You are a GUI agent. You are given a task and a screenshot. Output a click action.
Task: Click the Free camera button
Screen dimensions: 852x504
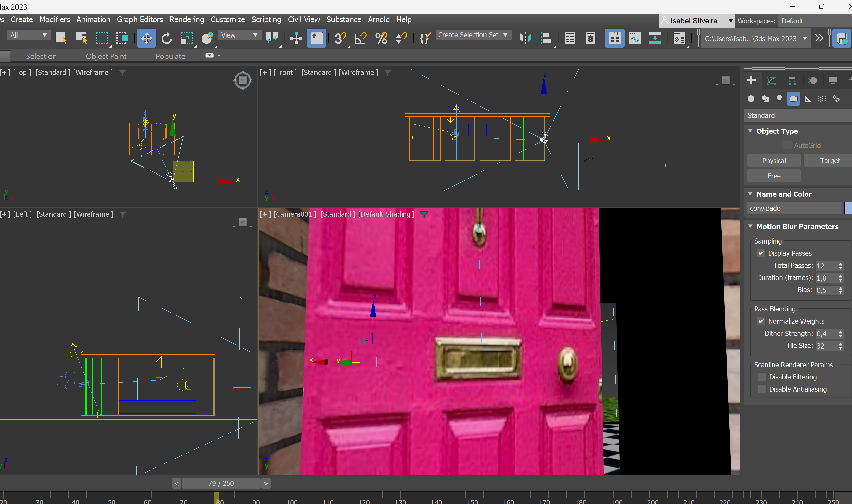coord(774,176)
